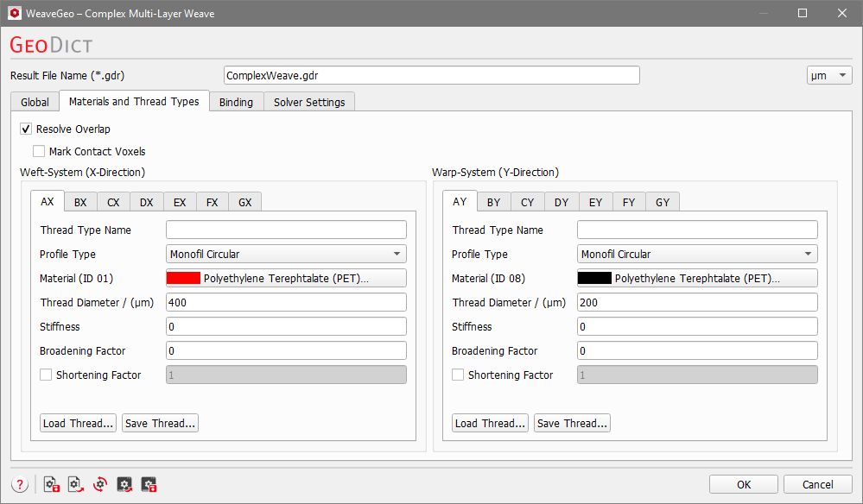Click the WeaveGeo app icon in title bar
Viewport: 863px width, 504px height.
pyautogui.click(x=13, y=13)
